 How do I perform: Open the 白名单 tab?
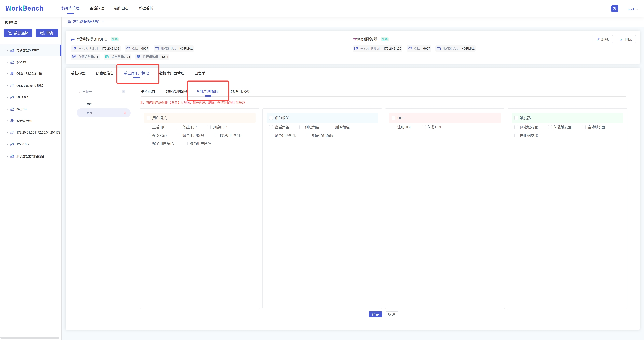(200, 73)
